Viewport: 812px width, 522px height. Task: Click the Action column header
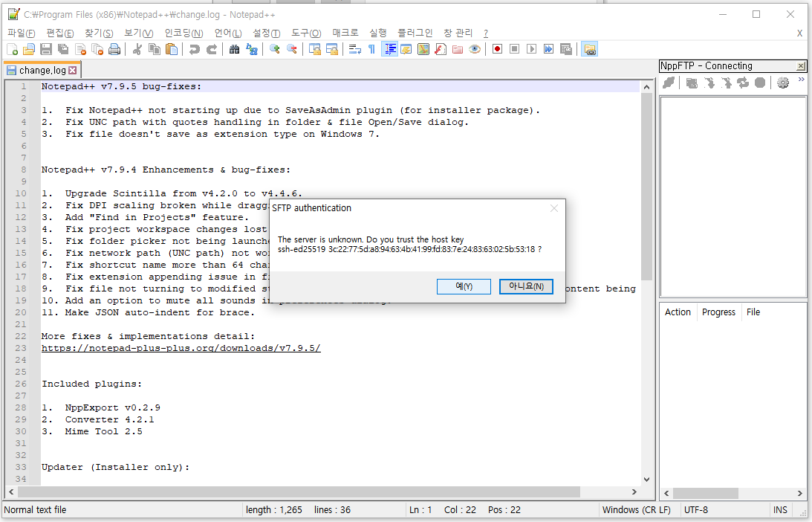[x=678, y=312]
